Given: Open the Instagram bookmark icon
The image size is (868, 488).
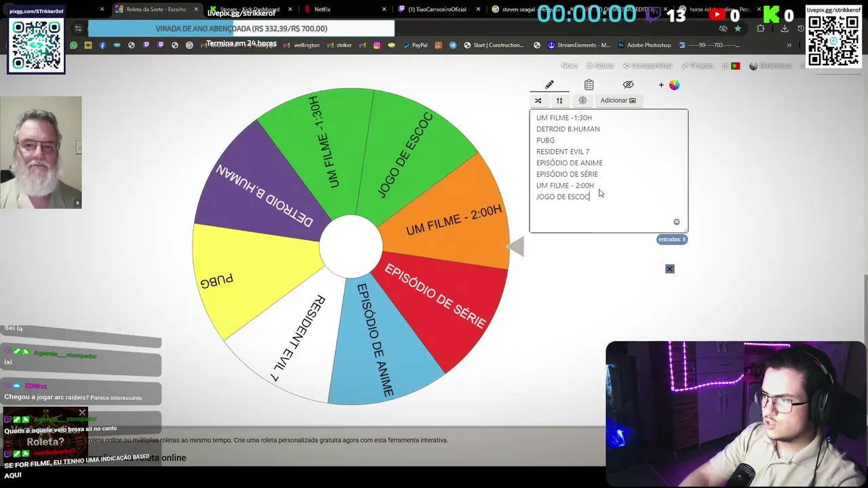Looking at the screenshot, I should click(377, 45).
